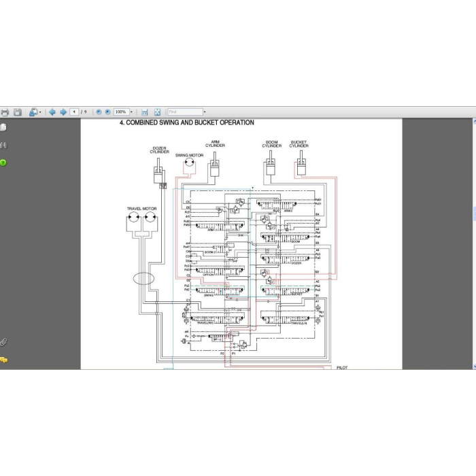Open the Attachments paperclip panel

(3, 343)
